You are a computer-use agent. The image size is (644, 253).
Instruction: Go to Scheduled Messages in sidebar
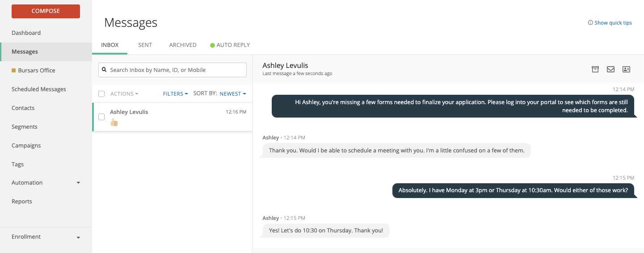point(39,89)
